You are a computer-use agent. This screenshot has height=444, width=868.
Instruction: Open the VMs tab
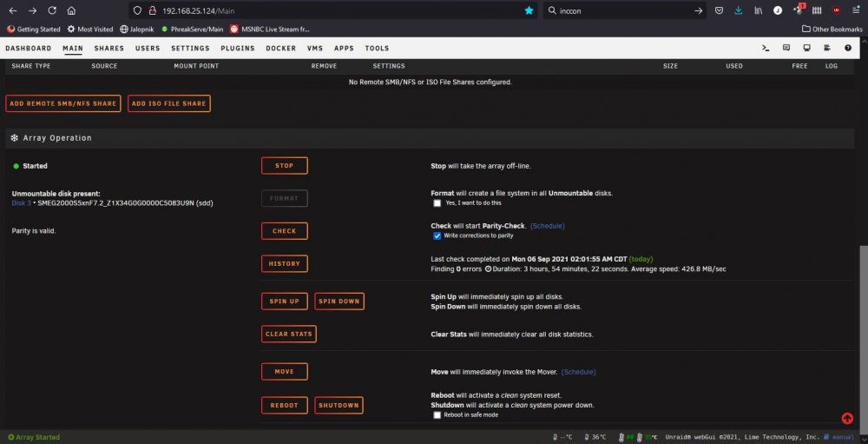[x=315, y=49]
